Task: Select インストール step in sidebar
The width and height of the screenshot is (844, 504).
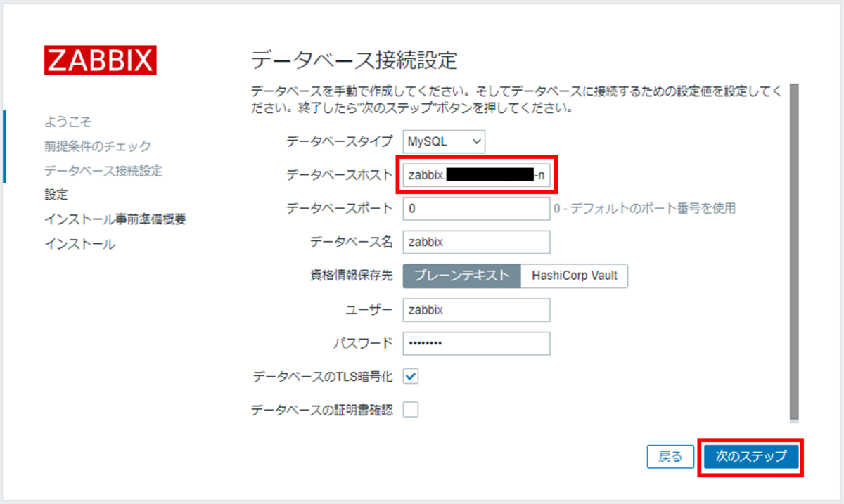Action: [79, 245]
